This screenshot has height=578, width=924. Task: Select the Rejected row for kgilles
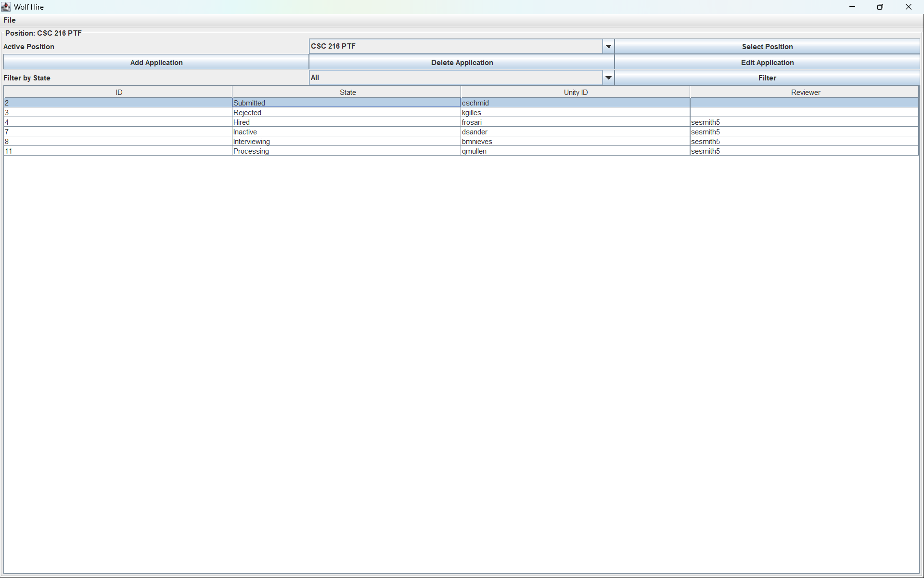346,113
